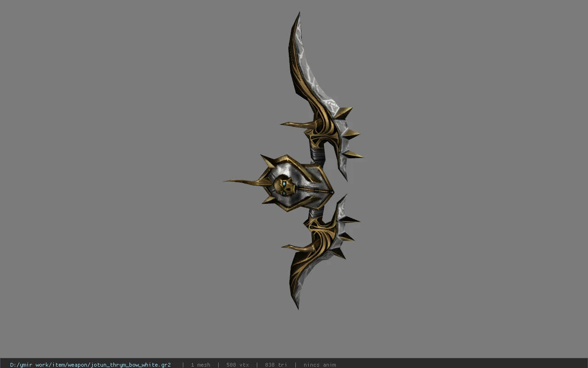Click the '508 vtx' vertex count
The image size is (588, 368).
[x=237, y=365]
